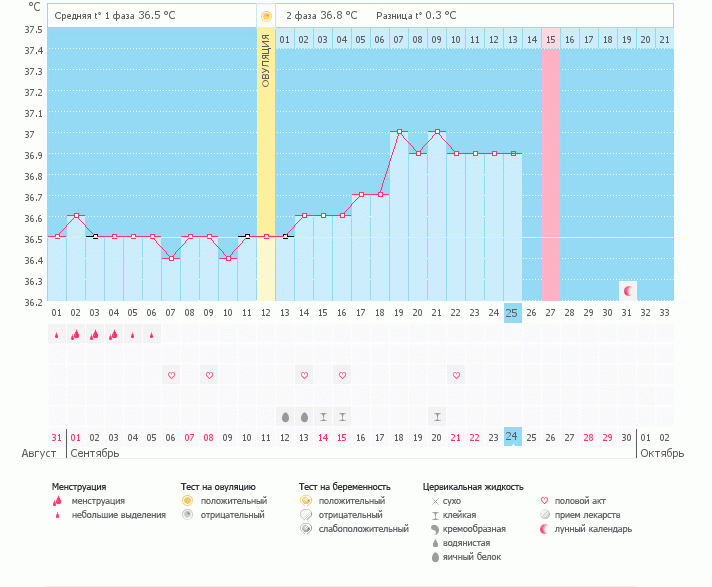Click the menstruation icon on cycle day 02
The width and height of the screenshot is (712, 587).
point(75,335)
